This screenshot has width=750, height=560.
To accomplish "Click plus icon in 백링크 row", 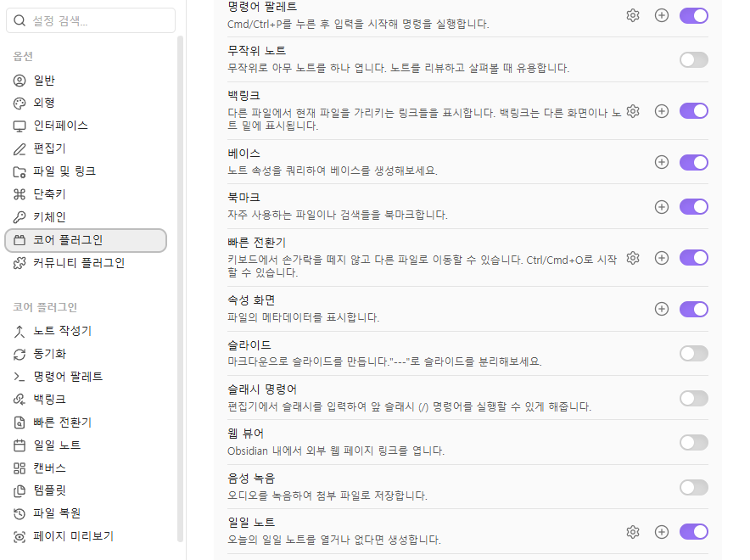I will coord(662,111).
